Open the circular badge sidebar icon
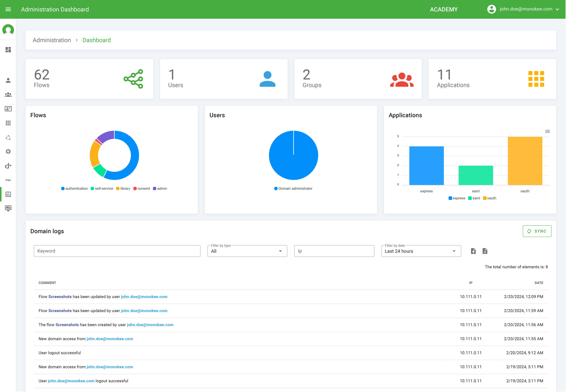 tap(8, 152)
